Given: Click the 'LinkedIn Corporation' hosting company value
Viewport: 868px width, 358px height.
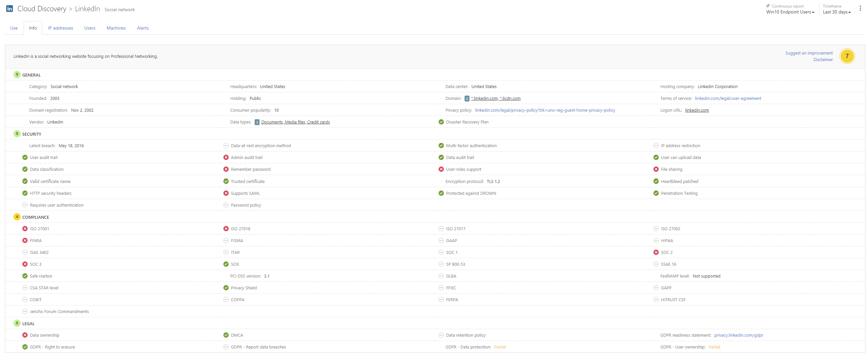Looking at the screenshot, I should click(718, 87).
